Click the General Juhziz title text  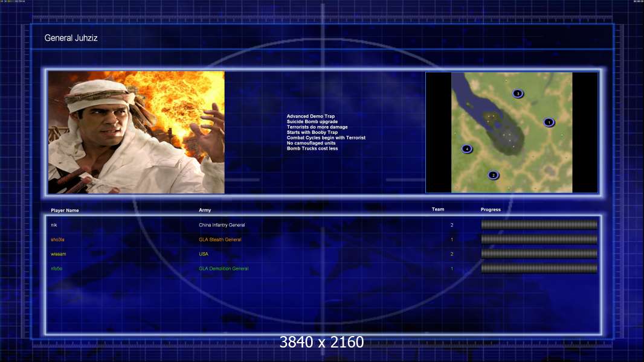[x=71, y=38]
